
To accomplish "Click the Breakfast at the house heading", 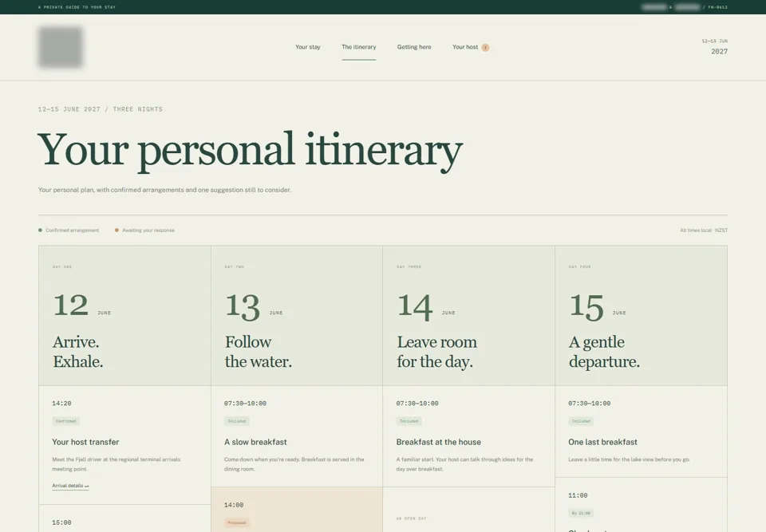I will point(439,442).
